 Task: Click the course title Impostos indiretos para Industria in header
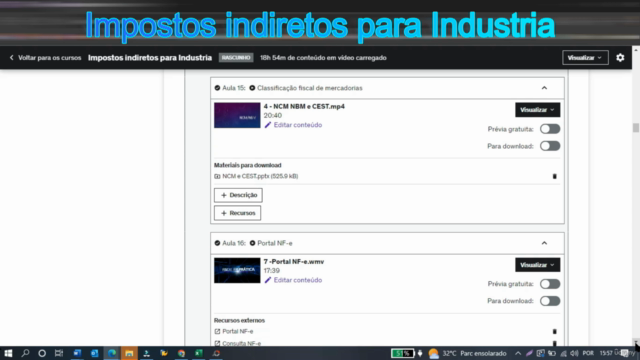coord(150,58)
